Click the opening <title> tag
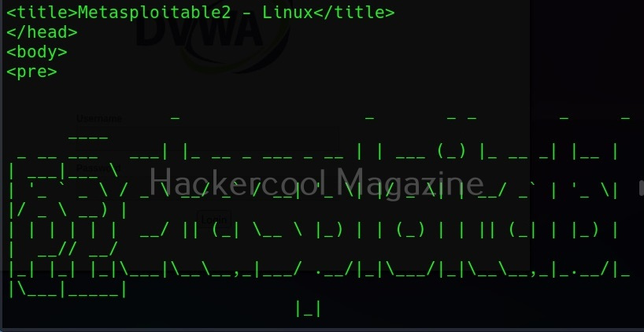Viewport: 644px width, 332px height. 42,13
